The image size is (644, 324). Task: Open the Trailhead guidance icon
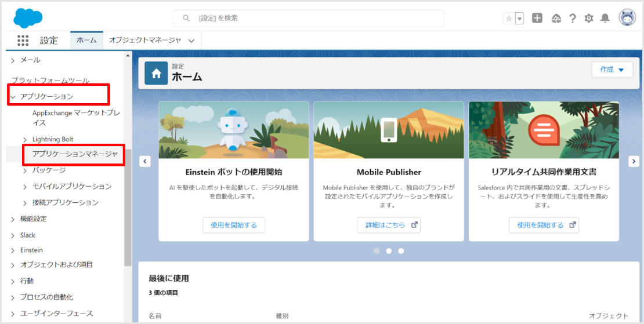(x=556, y=19)
